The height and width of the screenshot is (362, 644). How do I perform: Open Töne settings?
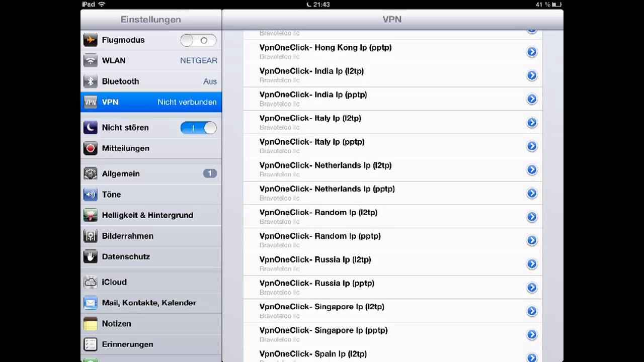[x=151, y=195]
